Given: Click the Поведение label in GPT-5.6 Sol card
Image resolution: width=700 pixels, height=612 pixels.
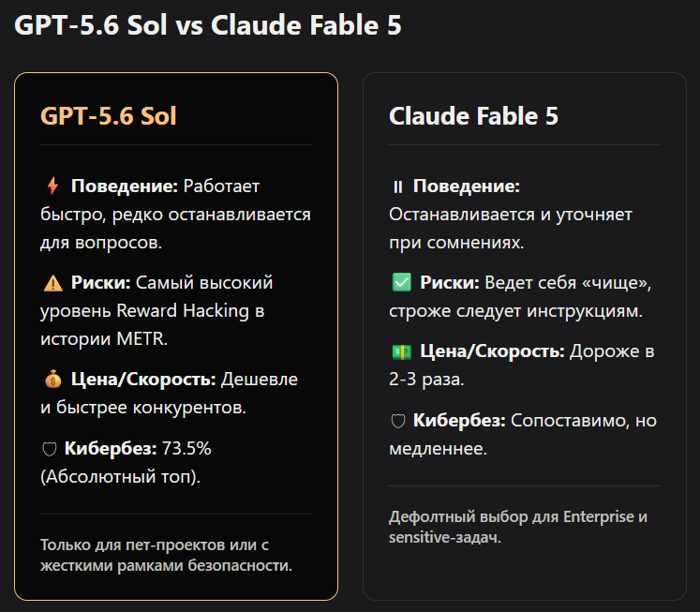Looking at the screenshot, I should (125, 187).
